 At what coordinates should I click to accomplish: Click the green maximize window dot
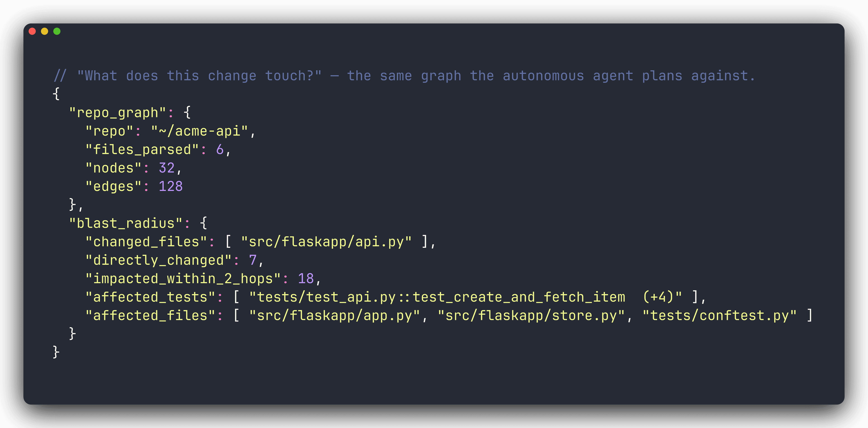point(57,31)
